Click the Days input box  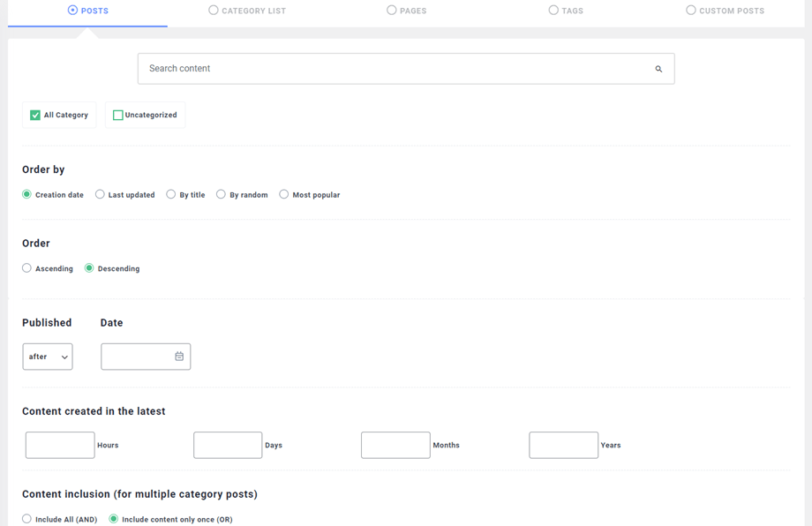(228, 446)
